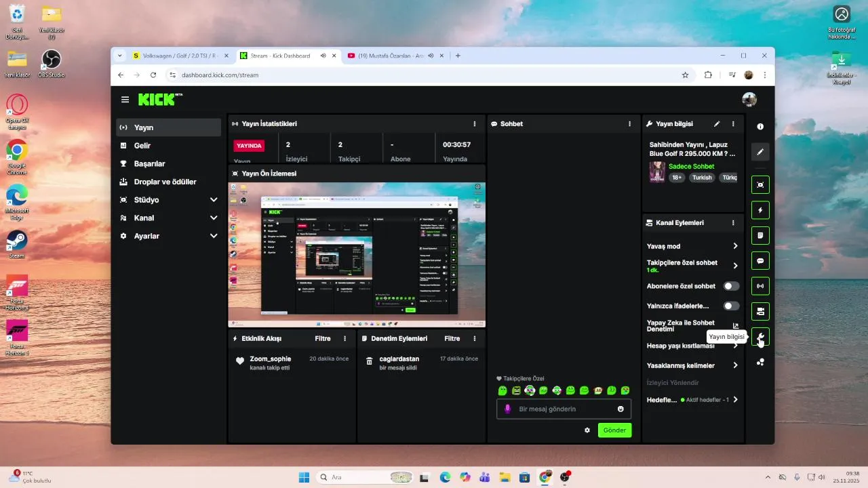Open Yasaklanmış kelimeler chevron
Screen dimensions: 868x488
[735, 365]
